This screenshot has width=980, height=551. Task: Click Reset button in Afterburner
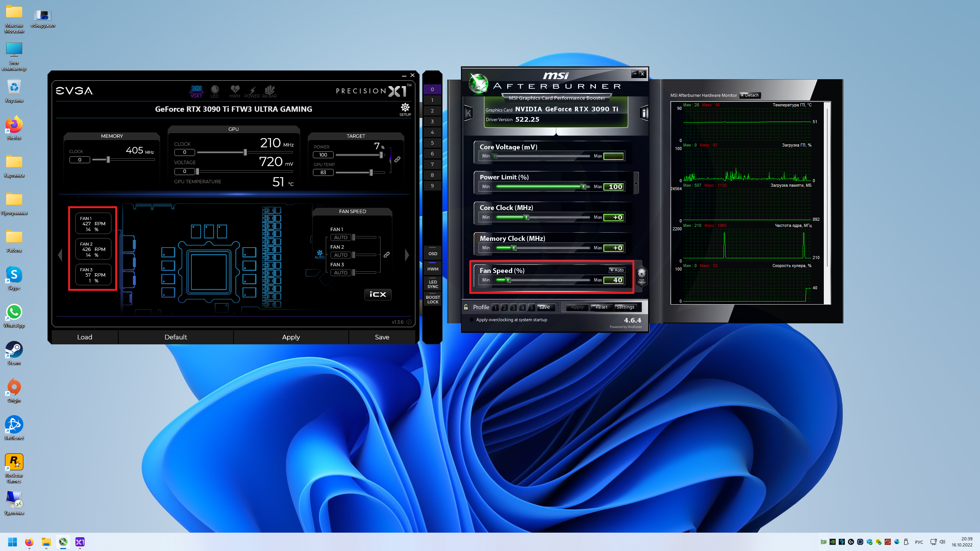click(601, 307)
